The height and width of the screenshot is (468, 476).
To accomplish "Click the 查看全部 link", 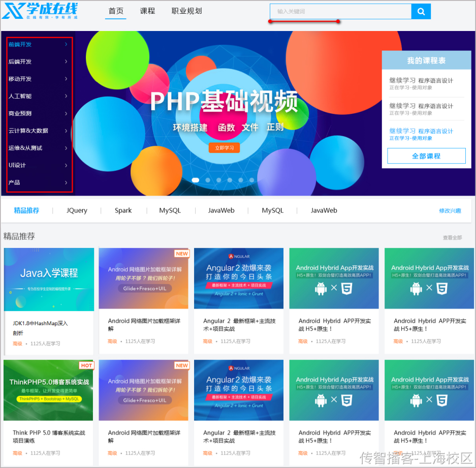I will tap(452, 237).
